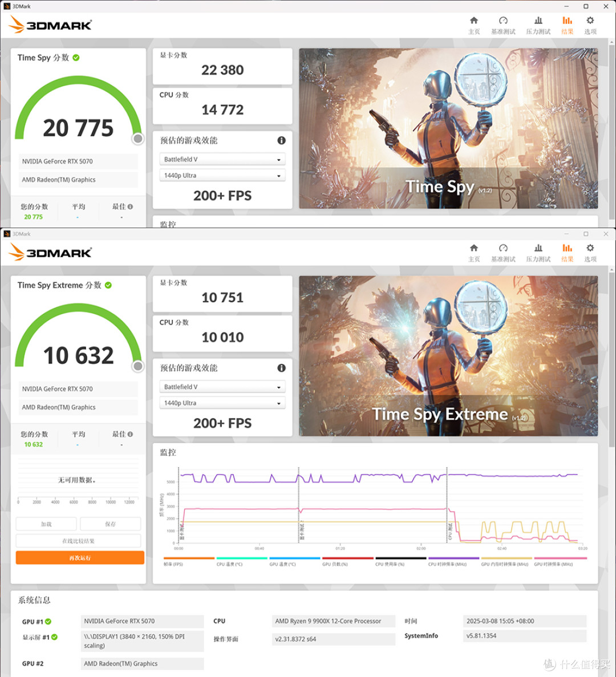616x677 pixels.
Task: Click your score 20 775 in green
Action: click(x=33, y=217)
